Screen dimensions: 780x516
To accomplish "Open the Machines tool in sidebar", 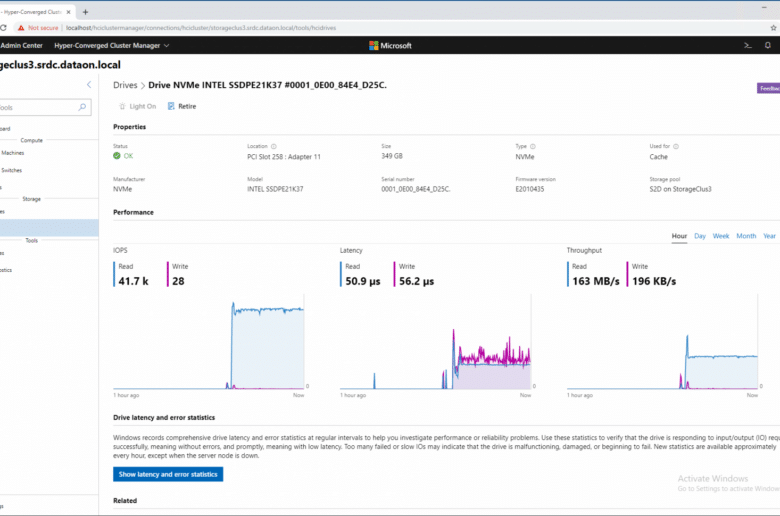I will pyautogui.click(x=12, y=153).
